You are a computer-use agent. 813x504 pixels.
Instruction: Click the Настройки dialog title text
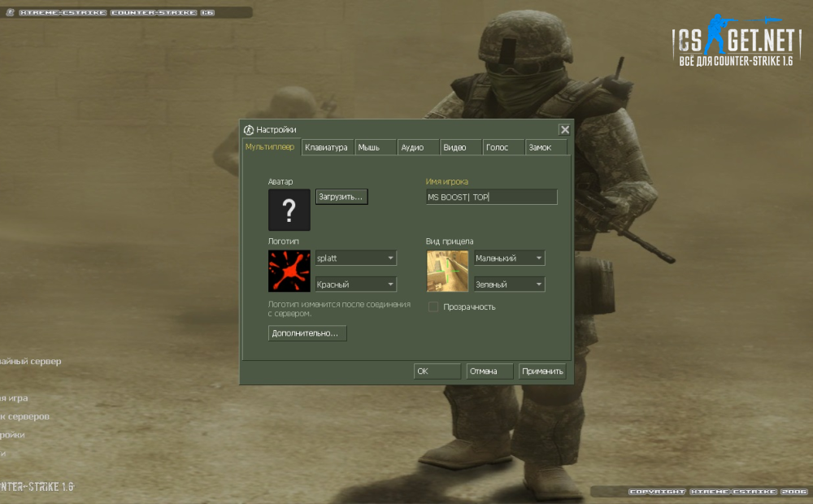click(276, 129)
